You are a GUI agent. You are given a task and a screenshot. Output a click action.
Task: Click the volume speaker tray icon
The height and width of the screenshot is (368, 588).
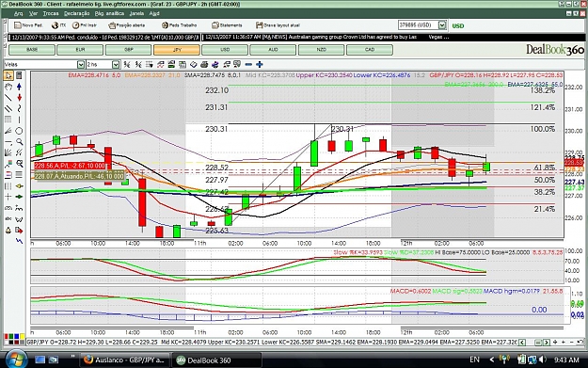tap(543, 360)
